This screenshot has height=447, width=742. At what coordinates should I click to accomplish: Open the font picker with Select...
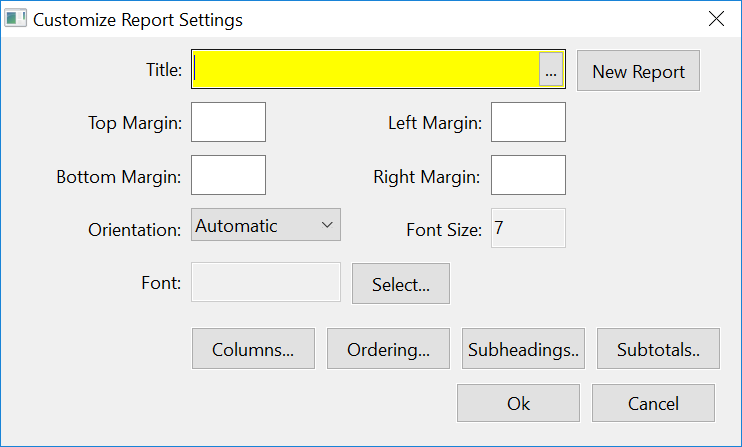pyautogui.click(x=401, y=284)
